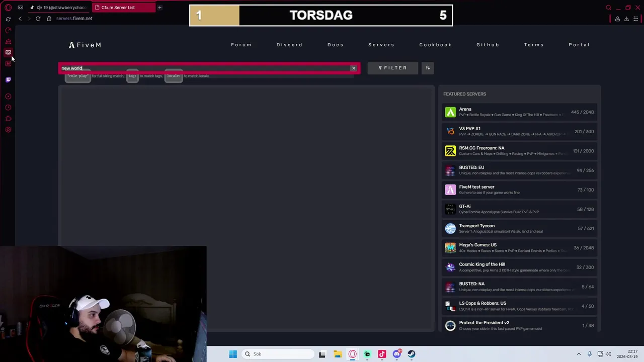Select the Transport Tycoon server entry

coord(520,228)
